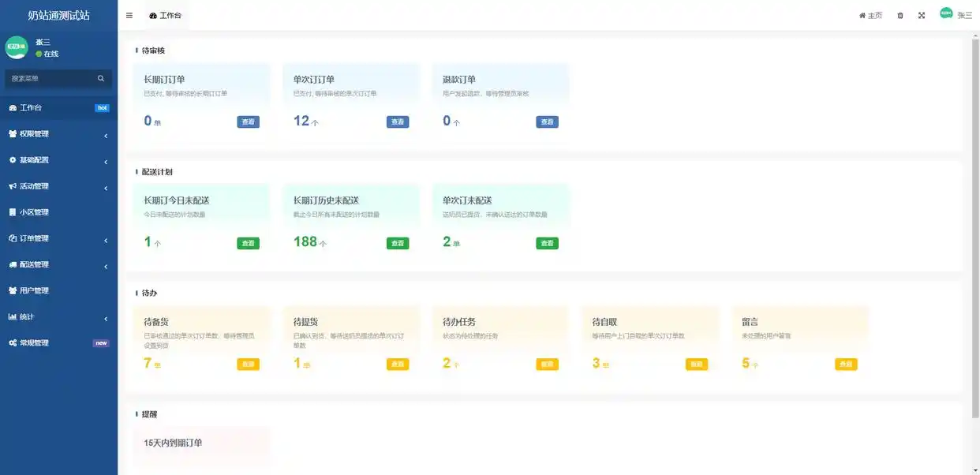Click the trash icon in top bar
Screen dimensions: 980x475
coord(900,16)
